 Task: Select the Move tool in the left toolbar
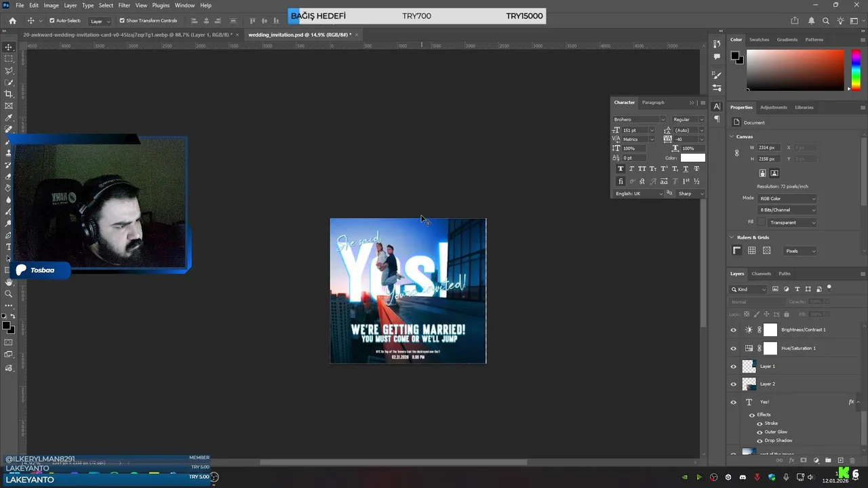click(x=9, y=47)
